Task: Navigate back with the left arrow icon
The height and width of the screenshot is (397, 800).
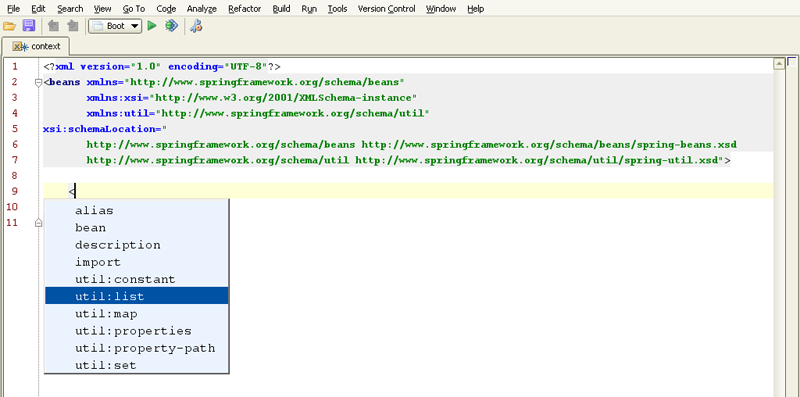Action: [53, 26]
